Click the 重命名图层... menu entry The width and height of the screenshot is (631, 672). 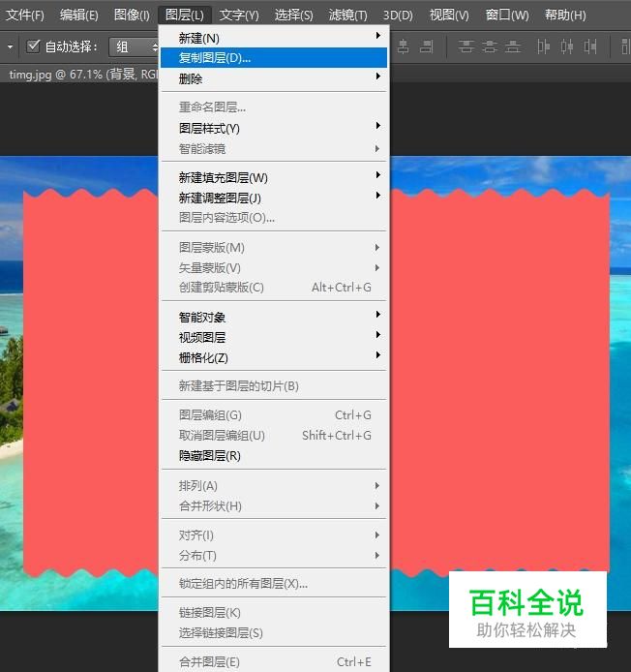[x=274, y=107]
